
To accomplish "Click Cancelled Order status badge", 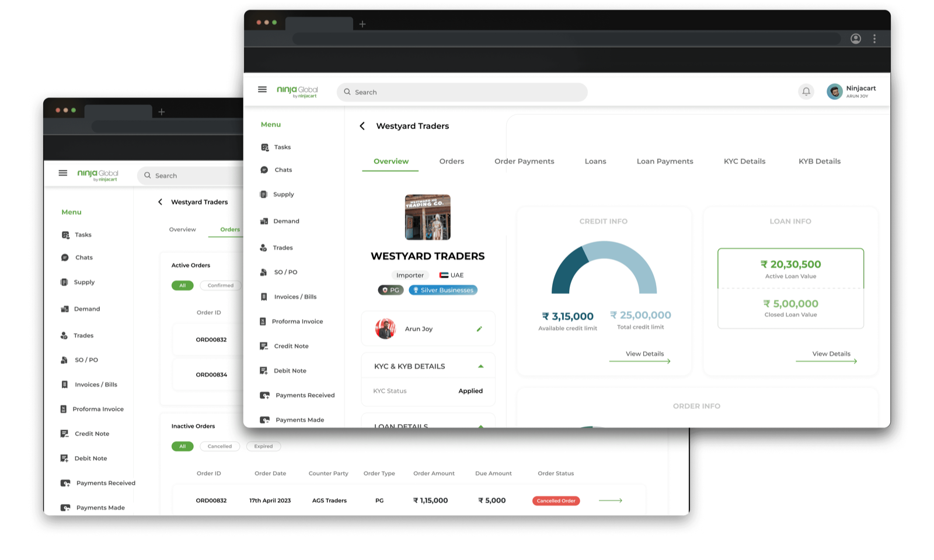I will click(x=556, y=501).
